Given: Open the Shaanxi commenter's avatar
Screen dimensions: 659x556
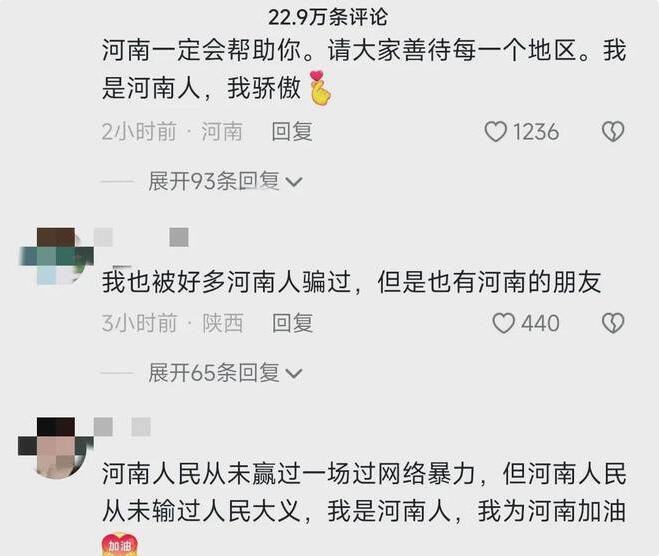Looking at the screenshot, I should pyautogui.click(x=56, y=256).
